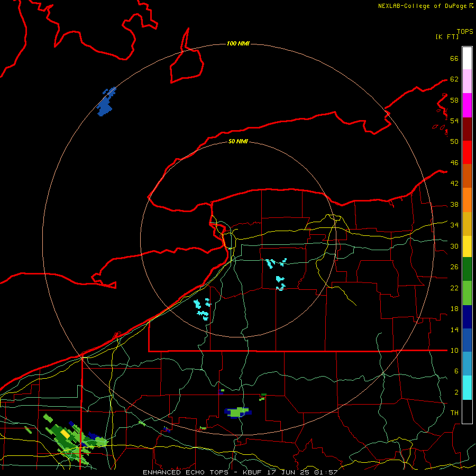Click the legend value '62'
476x476 pixels.
pos(454,79)
